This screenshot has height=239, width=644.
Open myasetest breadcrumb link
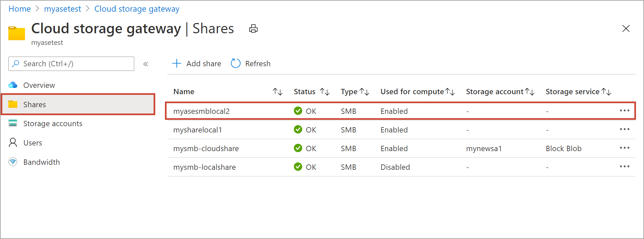[x=63, y=9]
